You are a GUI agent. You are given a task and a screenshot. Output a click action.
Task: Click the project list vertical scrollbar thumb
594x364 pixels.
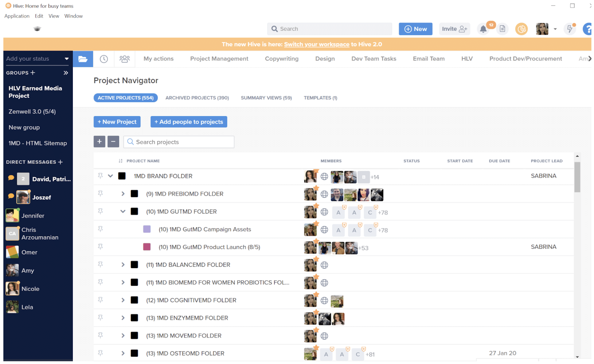[577, 177]
